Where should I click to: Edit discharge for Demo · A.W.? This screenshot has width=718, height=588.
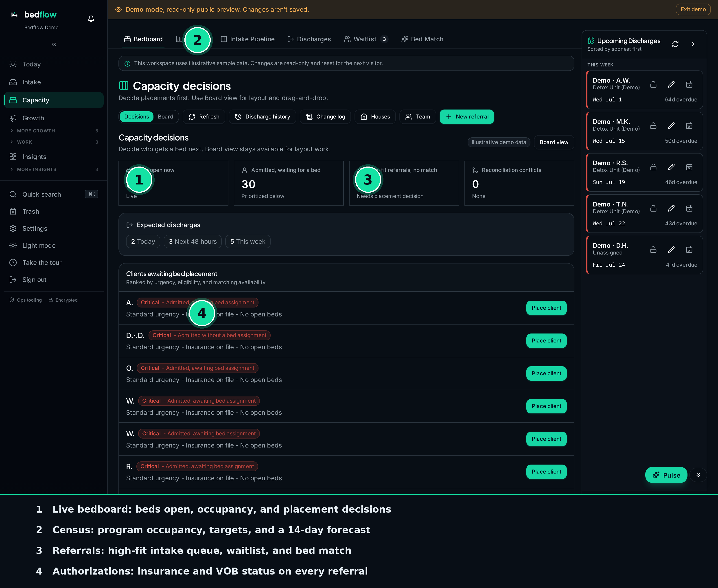tap(671, 84)
